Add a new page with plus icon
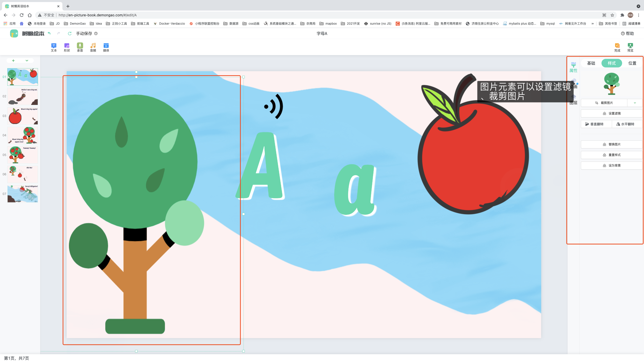The image size is (644, 362). (x=13, y=61)
